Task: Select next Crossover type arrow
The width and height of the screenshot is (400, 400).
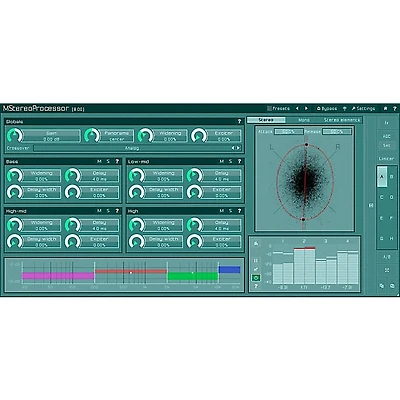Action: 238,148
